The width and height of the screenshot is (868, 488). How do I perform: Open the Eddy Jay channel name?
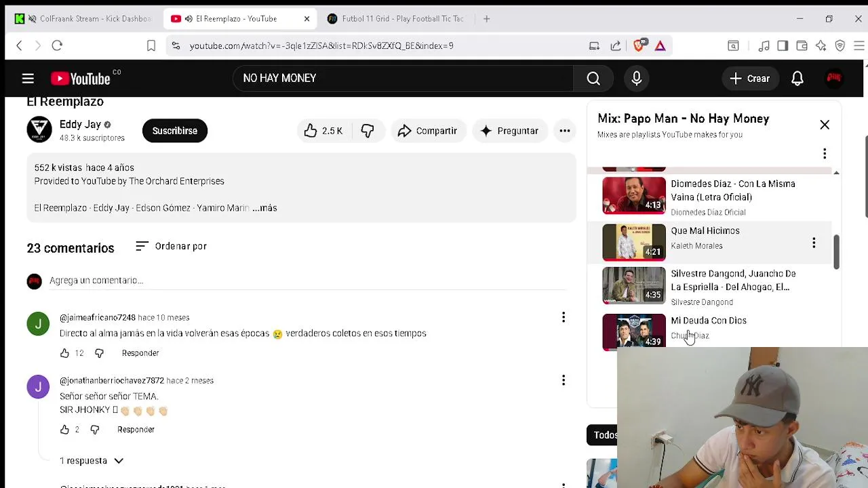point(80,124)
